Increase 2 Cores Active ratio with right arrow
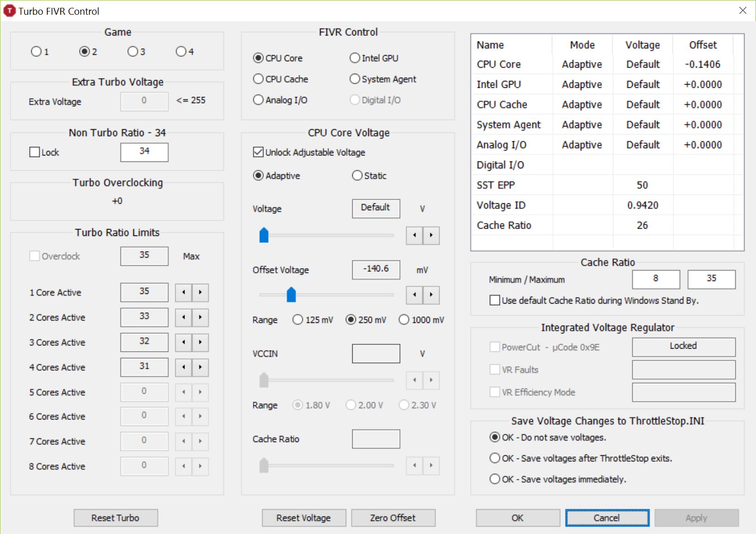Screen dimensions: 756x534 coord(200,317)
